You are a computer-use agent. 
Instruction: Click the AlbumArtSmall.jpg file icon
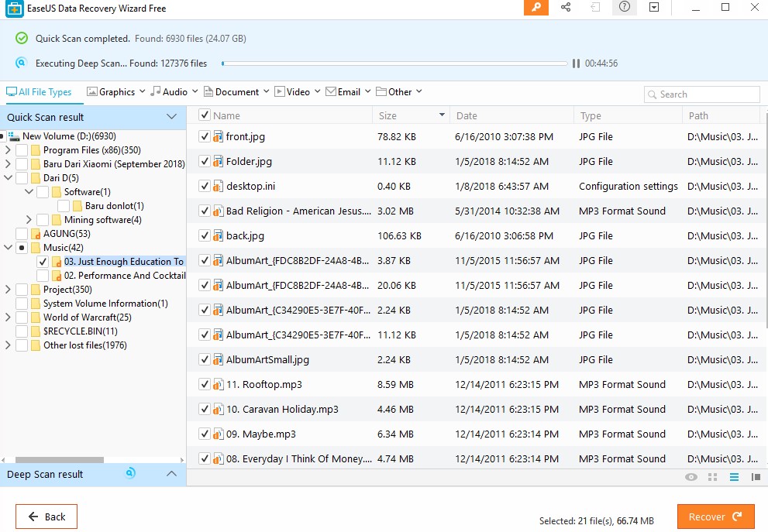[218, 359]
